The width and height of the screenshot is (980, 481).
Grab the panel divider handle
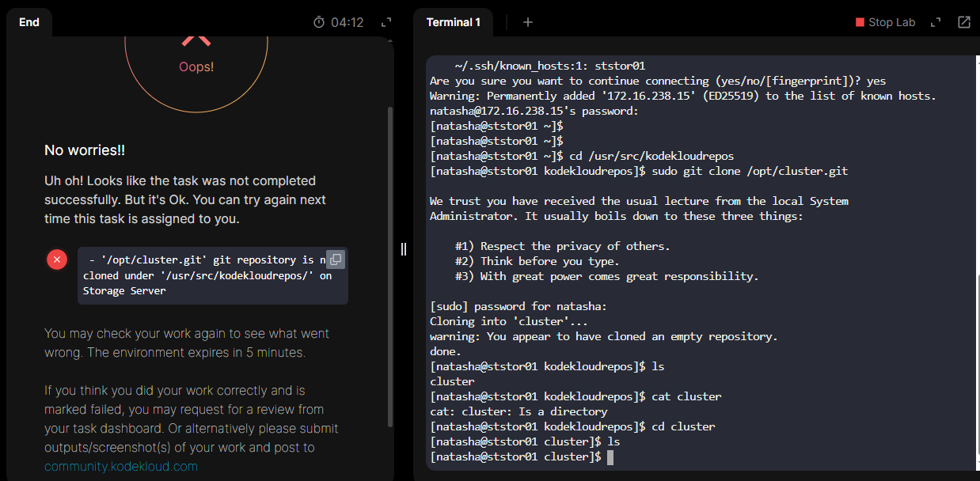(x=404, y=249)
